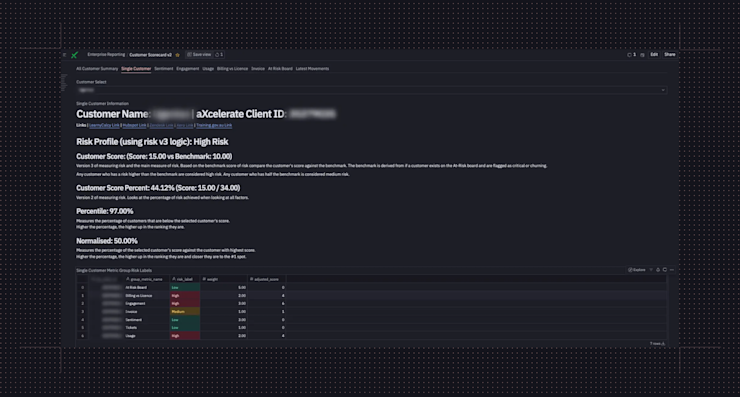Switch to the Engagement tab
Viewport: 740px width, 397px height.
click(x=188, y=69)
